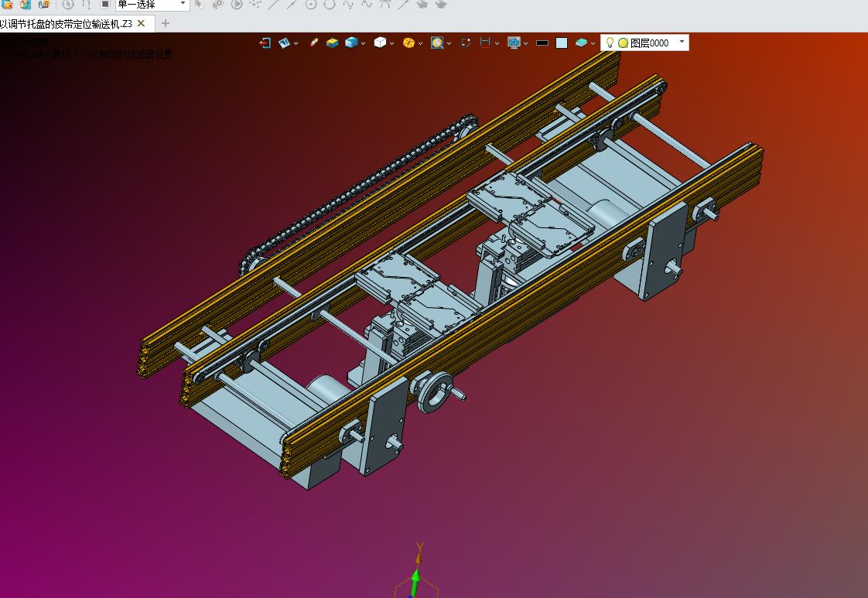Viewport: 868px width, 598px height.
Task: Select the handwheel on the conveyor model
Action: point(436,391)
